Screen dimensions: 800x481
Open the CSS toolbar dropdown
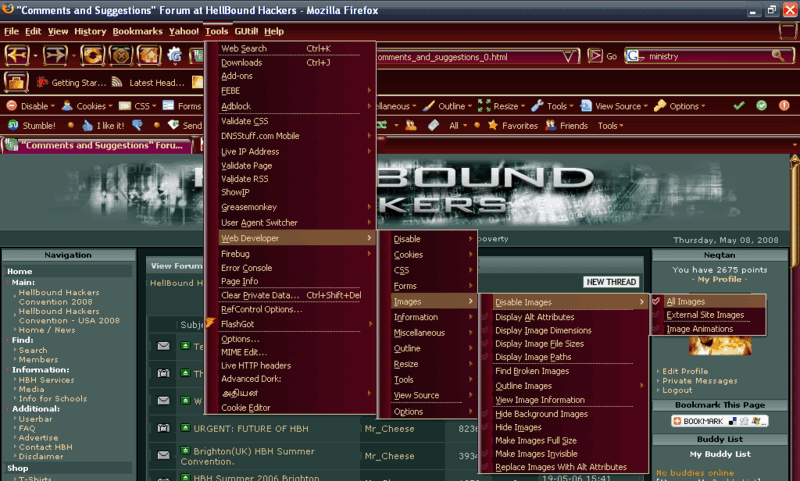pyautogui.click(x=138, y=106)
